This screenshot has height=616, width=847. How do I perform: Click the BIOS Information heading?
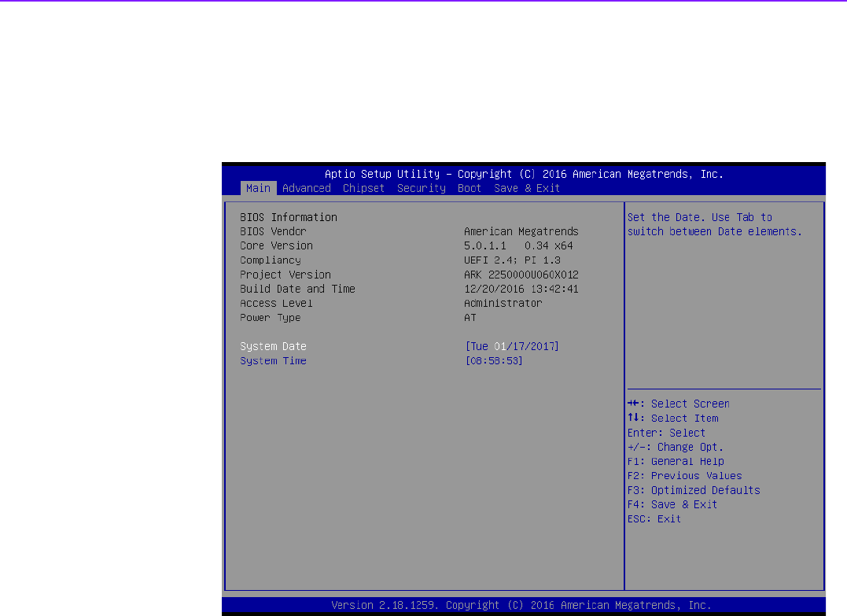pyautogui.click(x=289, y=217)
